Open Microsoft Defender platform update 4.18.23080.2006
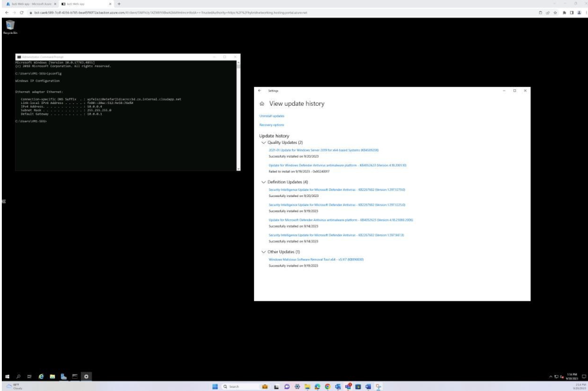Viewport: 588px width, 391px height. [341, 220]
